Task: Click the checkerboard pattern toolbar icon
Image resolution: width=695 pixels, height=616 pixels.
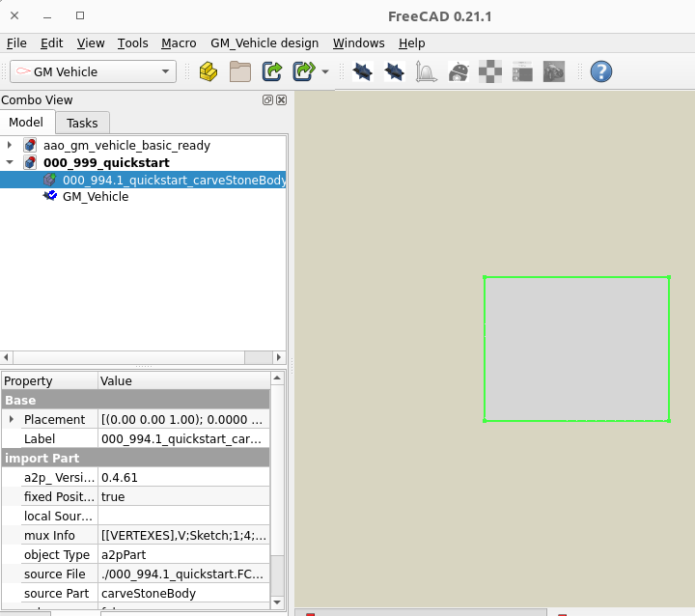Action: pyautogui.click(x=490, y=71)
